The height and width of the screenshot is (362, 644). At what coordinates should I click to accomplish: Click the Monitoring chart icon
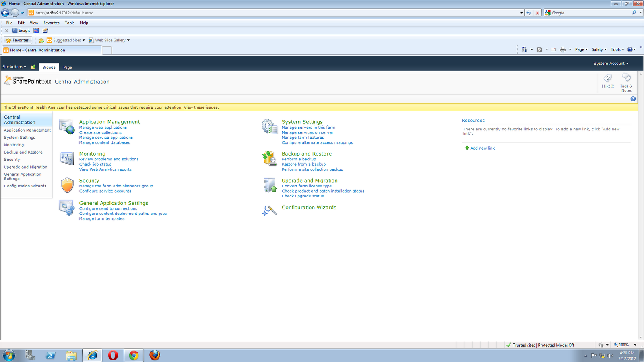tap(66, 158)
